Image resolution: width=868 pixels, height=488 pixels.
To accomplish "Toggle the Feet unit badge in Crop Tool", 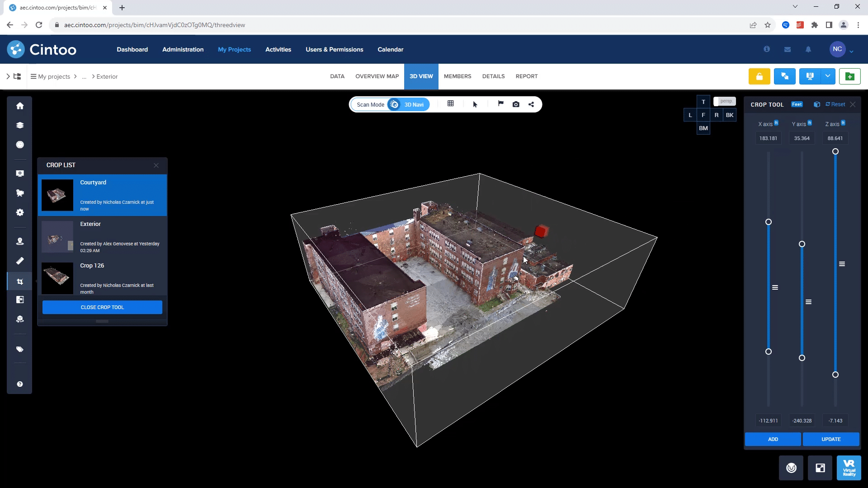I will (797, 104).
